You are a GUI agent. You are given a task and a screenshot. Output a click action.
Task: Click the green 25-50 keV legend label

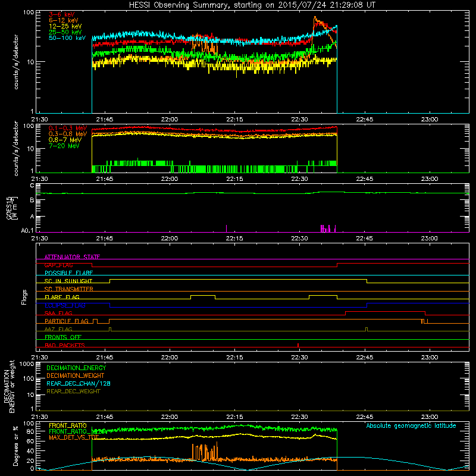(65, 32)
